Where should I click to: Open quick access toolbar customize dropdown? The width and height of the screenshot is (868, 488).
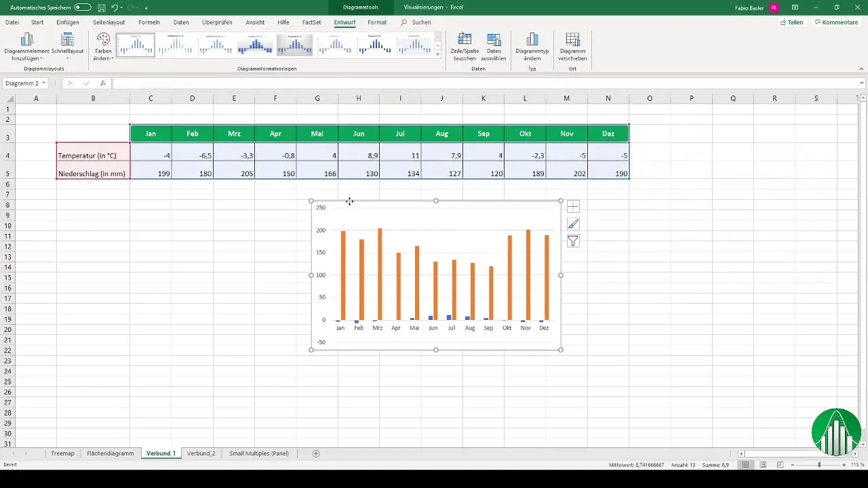[146, 7]
